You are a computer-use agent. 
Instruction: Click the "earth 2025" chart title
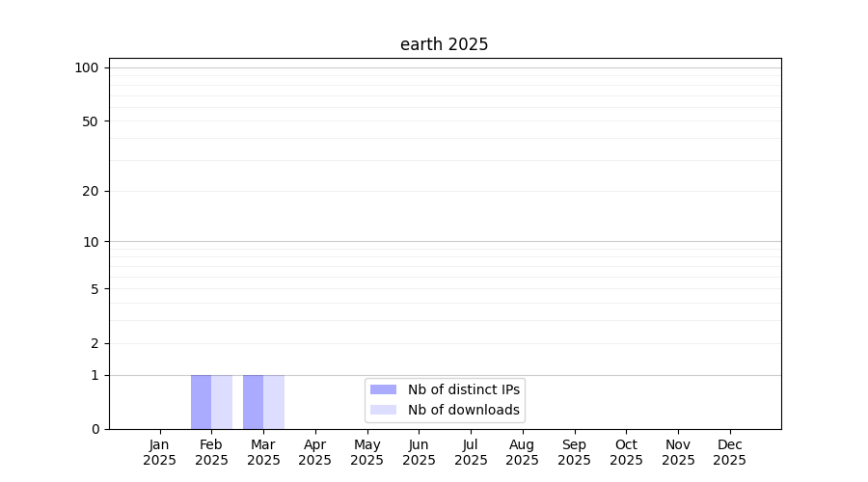[444, 44]
